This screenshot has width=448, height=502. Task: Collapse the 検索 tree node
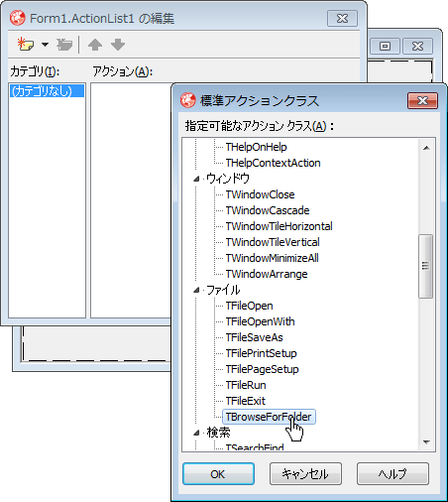coord(196,433)
